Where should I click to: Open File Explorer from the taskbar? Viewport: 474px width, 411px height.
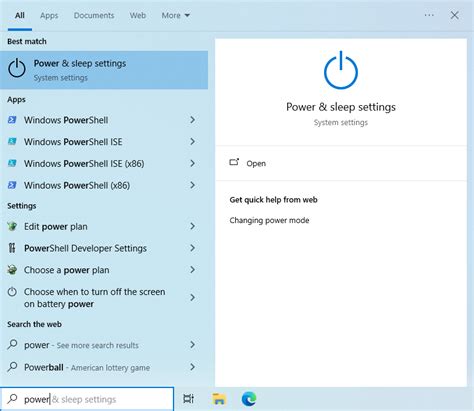point(219,399)
